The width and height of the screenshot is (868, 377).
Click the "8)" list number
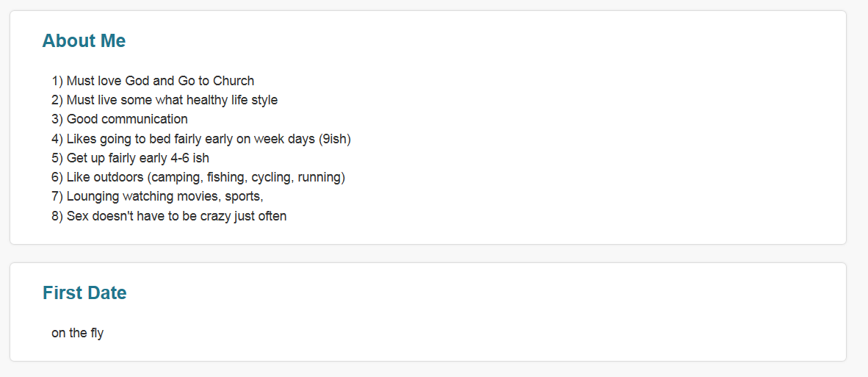[57, 216]
